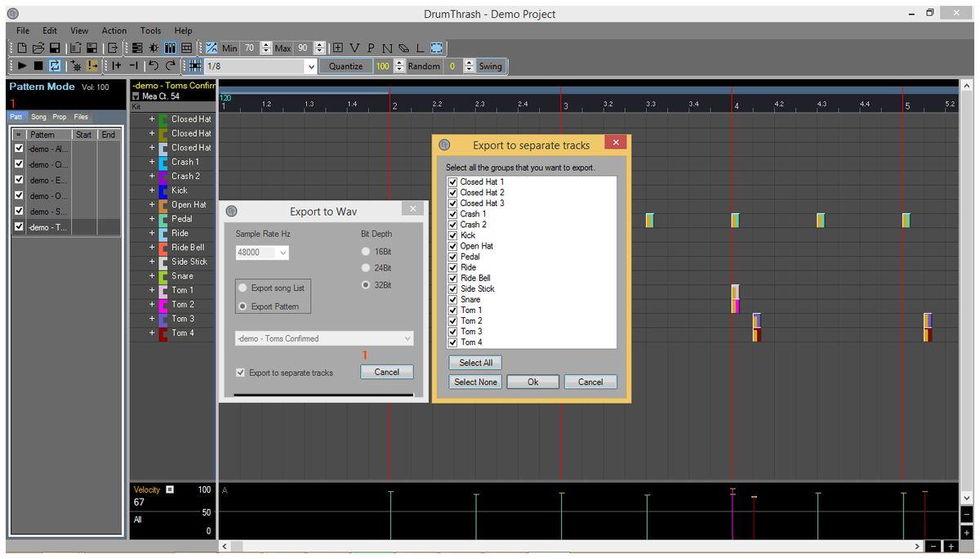Expand the Tom 3 track plus sign

coord(151,319)
